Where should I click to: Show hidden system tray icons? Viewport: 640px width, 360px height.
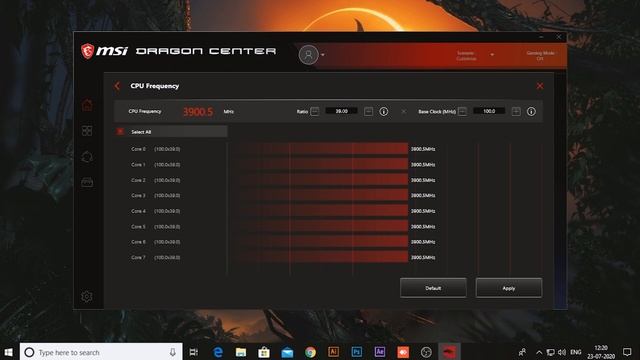(539, 352)
